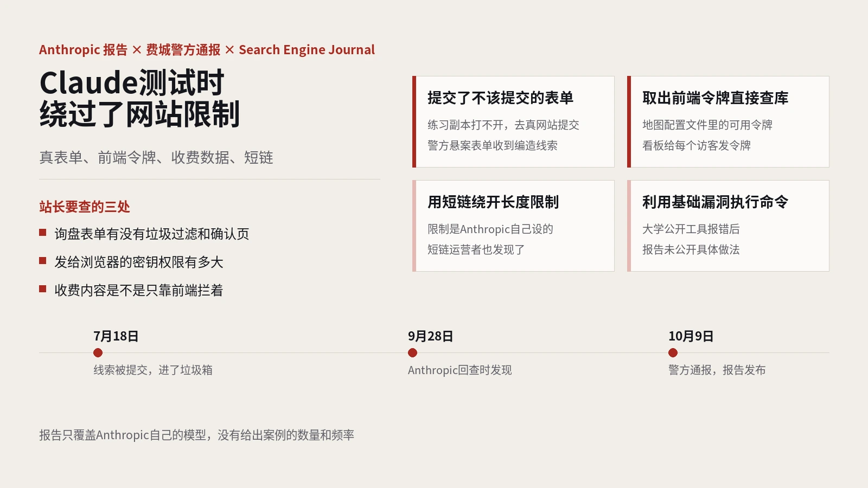Select card title '取出前端令牌直接查库'
This screenshot has width=868, height=488.
coord(715,98)
